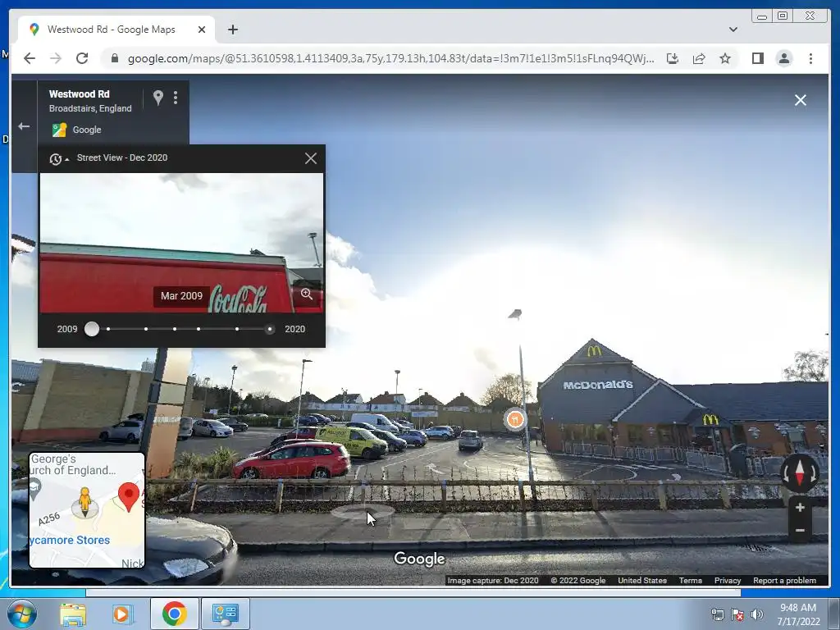Reload the page in Chrome
Viewport: 840px width, 630px height.
82,58
